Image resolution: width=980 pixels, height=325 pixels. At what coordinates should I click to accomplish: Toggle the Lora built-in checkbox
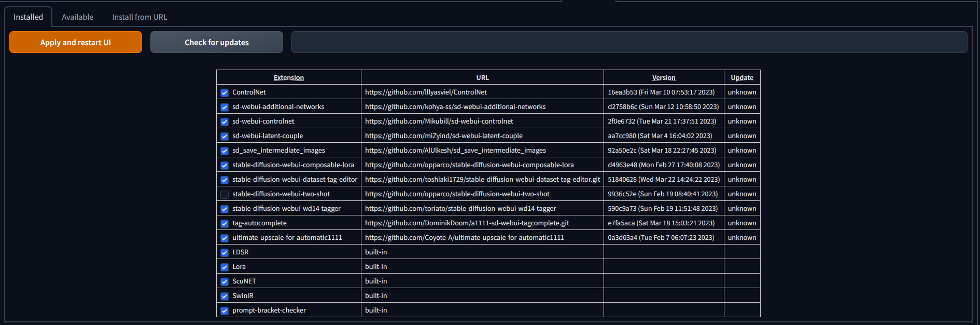coord(225,267)
